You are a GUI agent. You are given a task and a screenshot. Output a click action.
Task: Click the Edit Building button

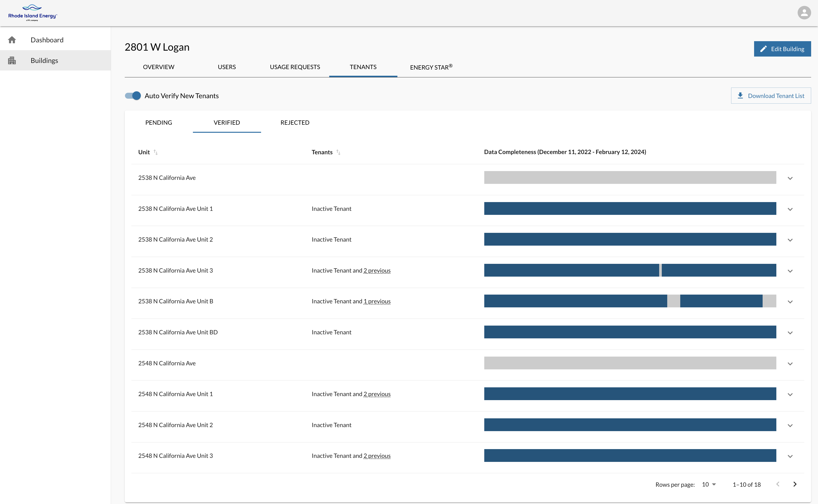coord(782,49)
